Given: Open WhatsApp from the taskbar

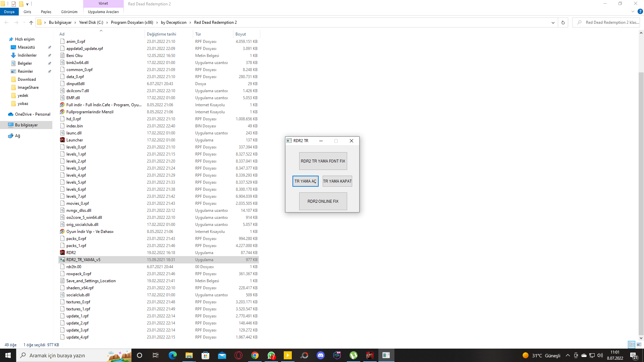Looking at the screenshot, I should (x=271, y=355).
